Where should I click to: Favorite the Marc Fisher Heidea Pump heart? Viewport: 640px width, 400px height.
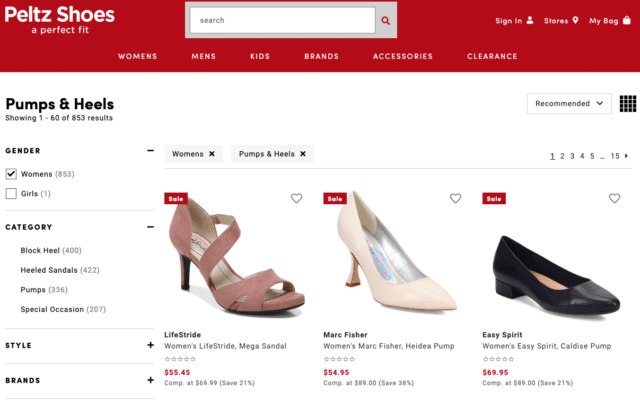pos(455,198)
